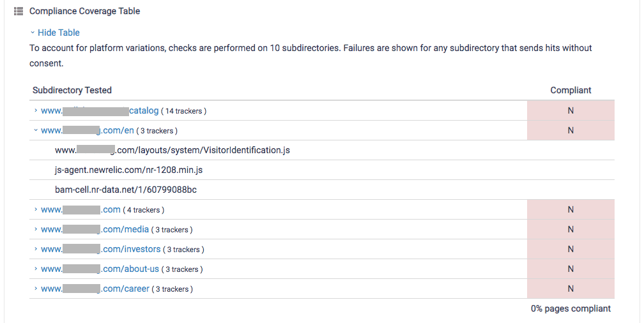Open the .com/about-us subdirectory link
Screen dimensions: 644x323
pyautogui.click(x=100, y=269)
